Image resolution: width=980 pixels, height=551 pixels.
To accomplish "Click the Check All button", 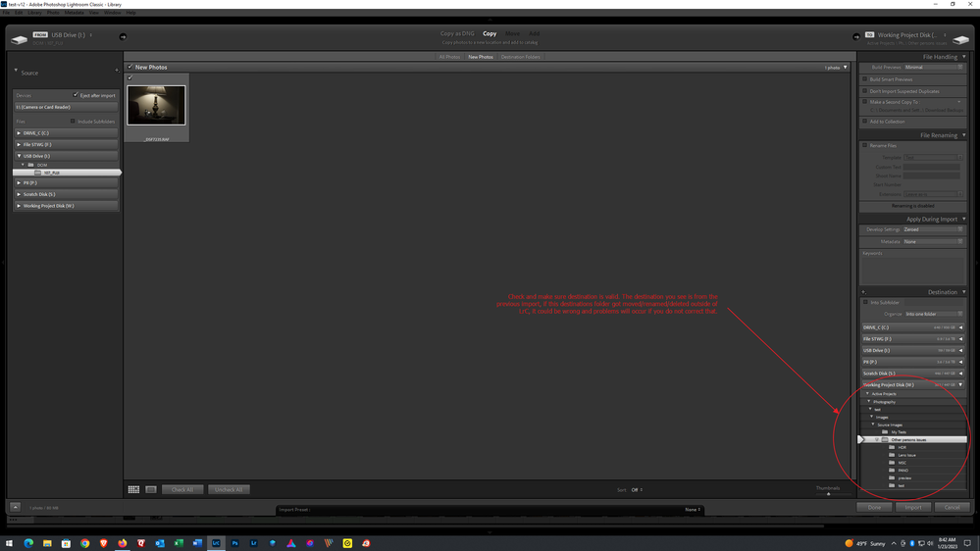I will 182,490.
